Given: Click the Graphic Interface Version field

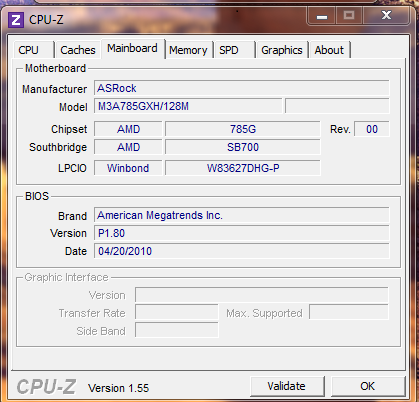Looking at the screenshot, I should (x=262, y=295).
